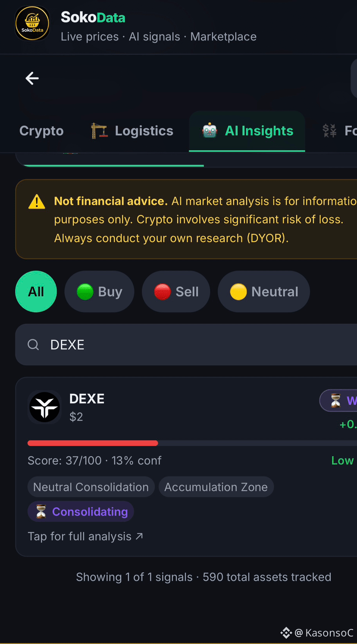Tap the SokoData basket logo
Screen dimensions: 357x644
(32, 24)
